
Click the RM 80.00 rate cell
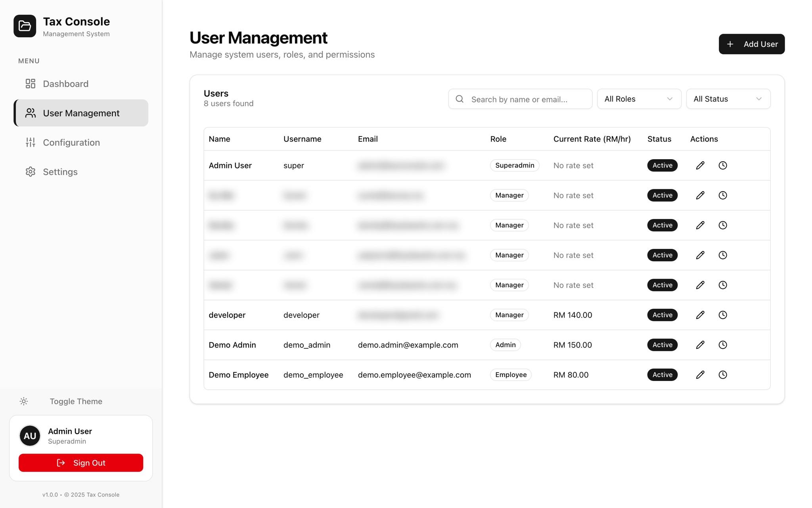coord(571,375)
